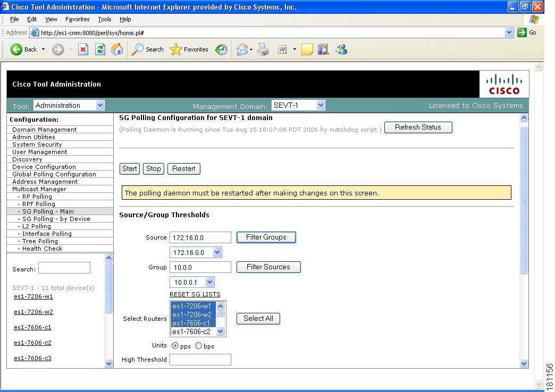Screen dimensions: 555x392
Task: Click the Refresh Status button
Action: (418, 127)
